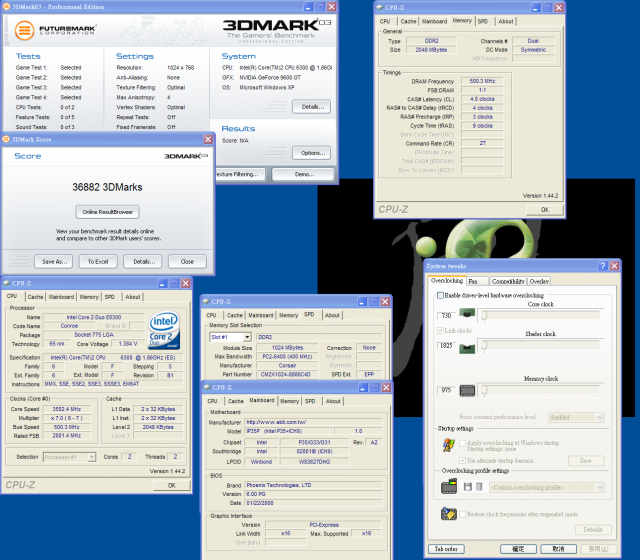Viewport: 640px width, 560px height.
Task: Switch to the Fan tab in System tweaks
Action: click(x=478, y=281)
